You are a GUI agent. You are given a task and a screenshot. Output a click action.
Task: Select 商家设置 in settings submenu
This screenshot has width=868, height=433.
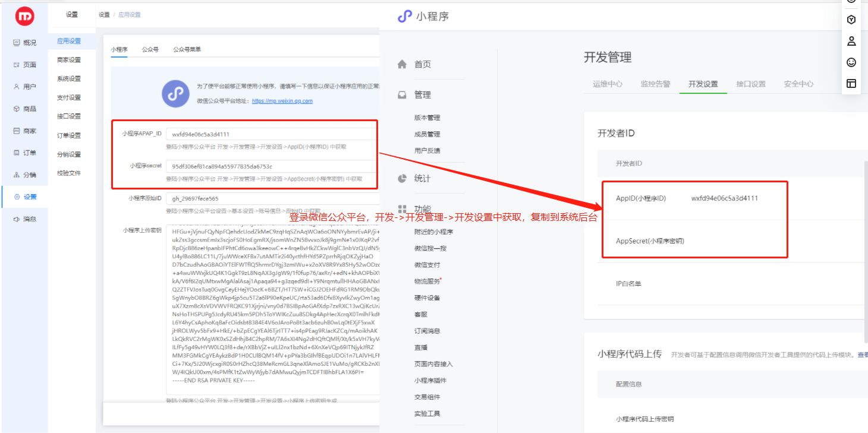(69, 60)
